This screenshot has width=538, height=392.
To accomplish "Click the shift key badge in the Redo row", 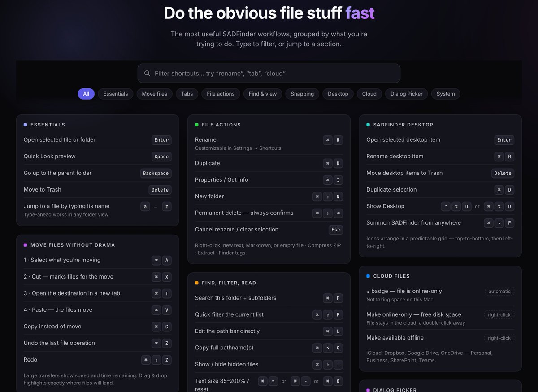I will coord(156,360).
